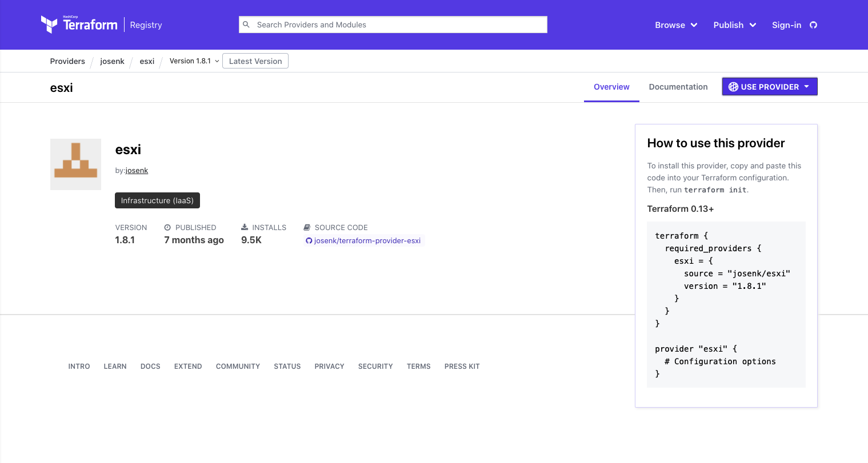Switch to the Documentation tab
This screenshot has height=463, width=868.
pyautogui.click(x=678, y=87)
